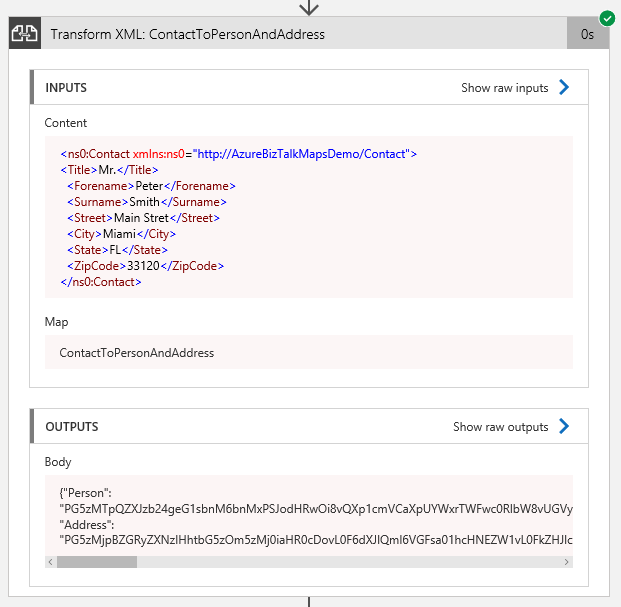Click the ContactToPersonAndAddress map value

pos(137,353)
